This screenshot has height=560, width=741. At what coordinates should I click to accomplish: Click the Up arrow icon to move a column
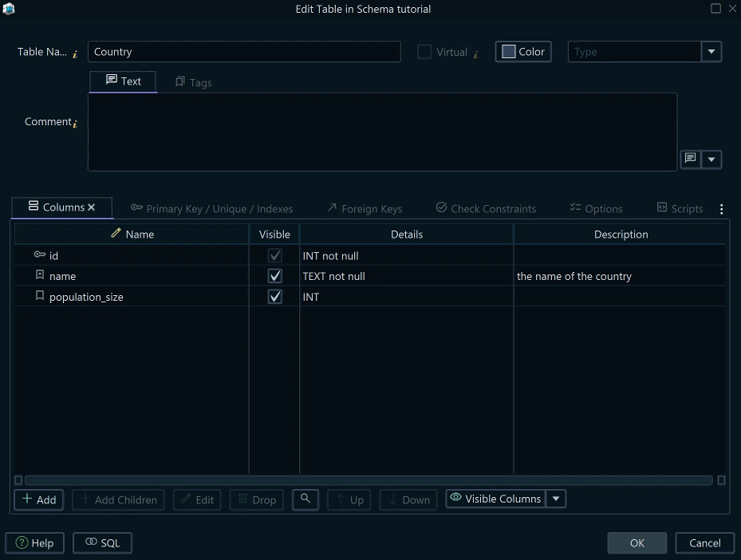pos(349,499)
